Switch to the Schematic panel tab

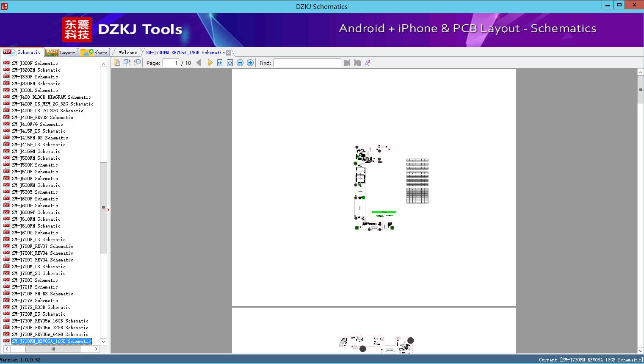click(22, 52)
